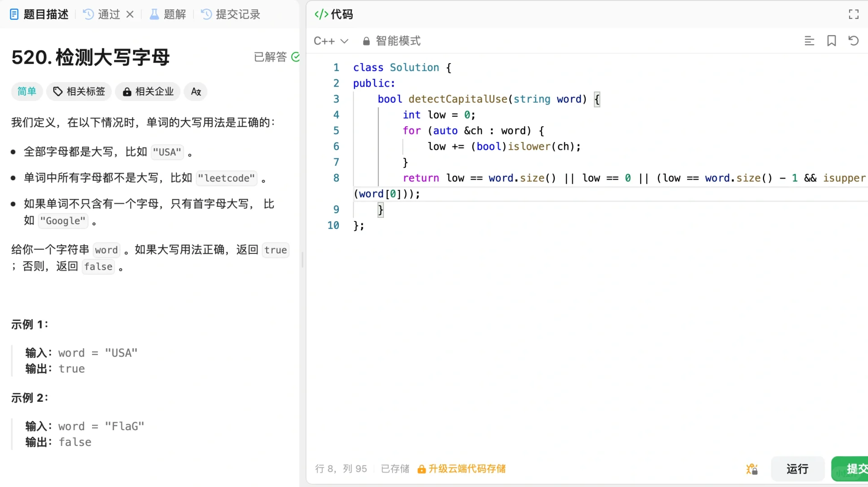Close the 通过 tab
Image resolution: width=868 pixels, height=487 pixels.
(130, 14)
